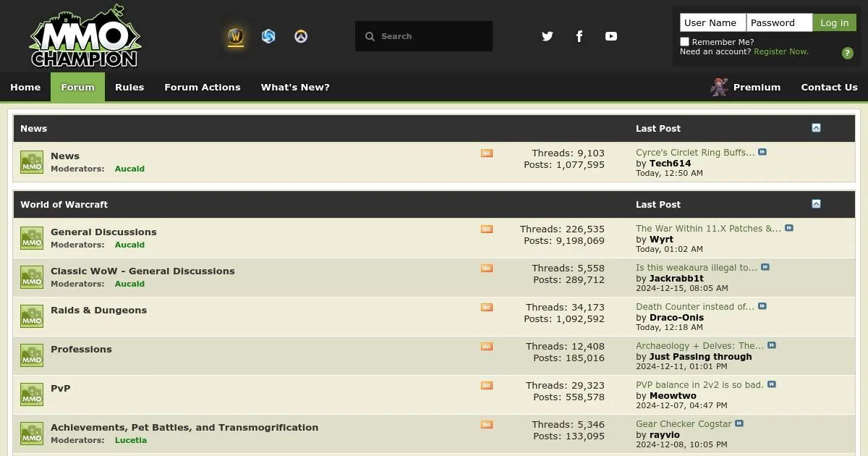Open RSS feed for Classic WoW forum
The height and width of the screenshot is (456, 868).
coord(487,268)
